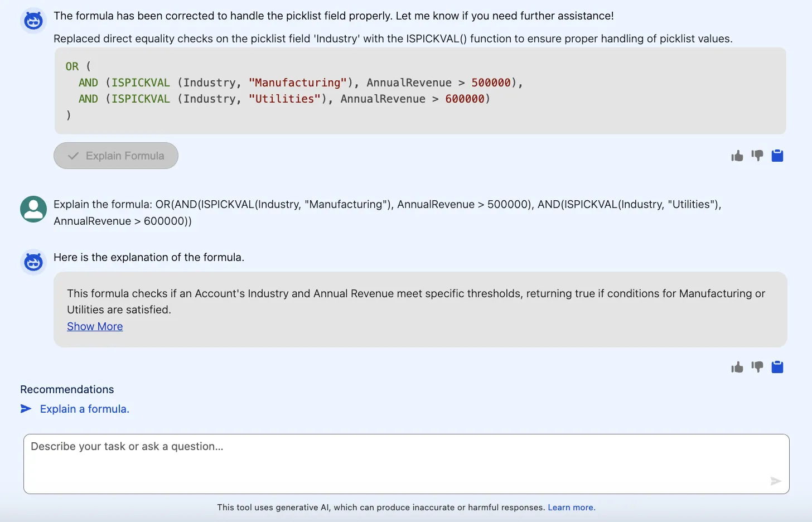The height and width of the screenshot is (522, 812).
Task: Copy the formula explanation using clipboard icon
Action: (777, 366)
